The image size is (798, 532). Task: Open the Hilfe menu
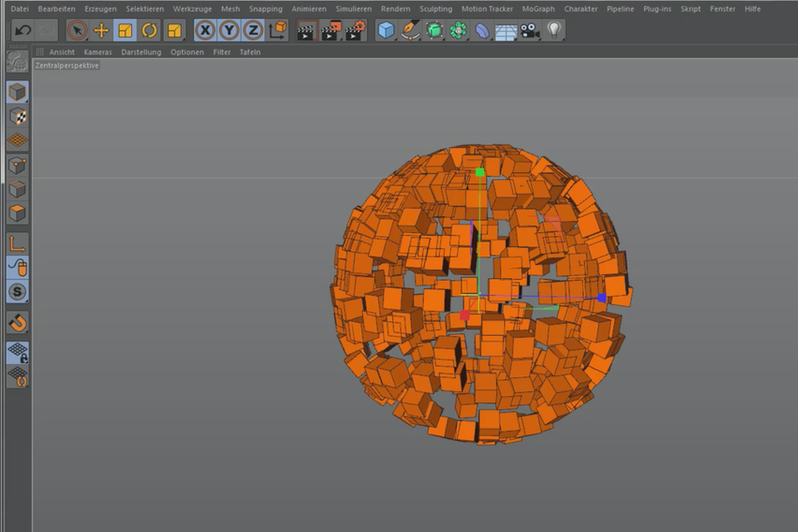753,9
